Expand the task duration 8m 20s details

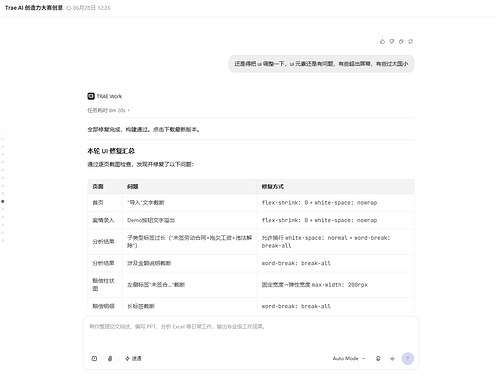tap(108, 110)
